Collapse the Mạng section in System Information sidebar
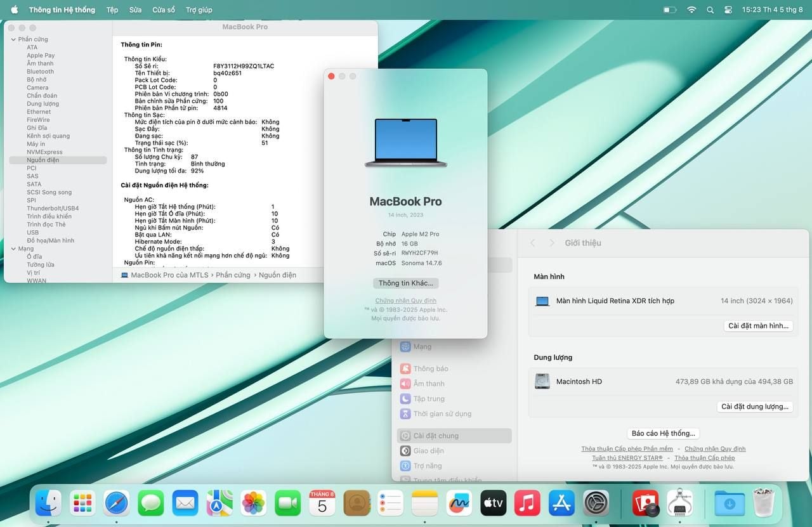Screen dimensions: 812x527 13,249
